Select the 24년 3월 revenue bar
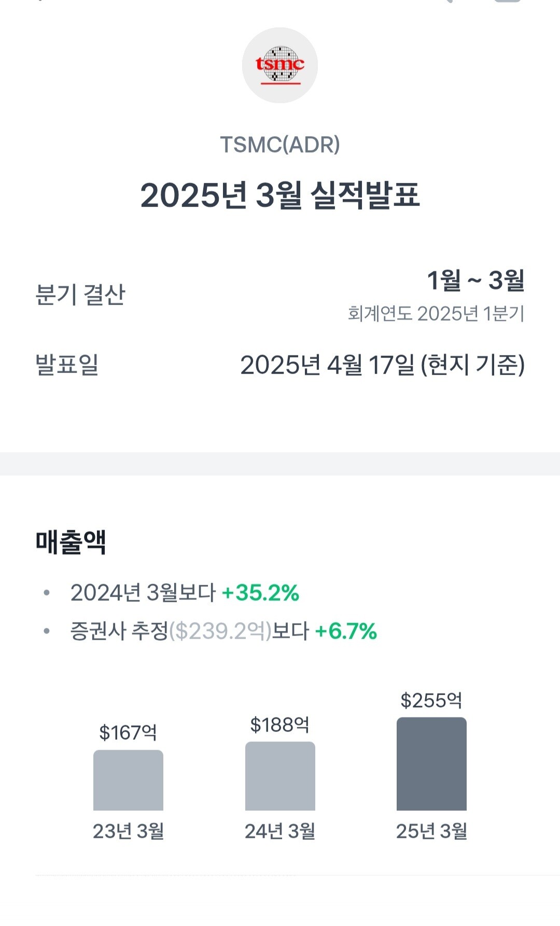The image size is (560, 926). 280,776
